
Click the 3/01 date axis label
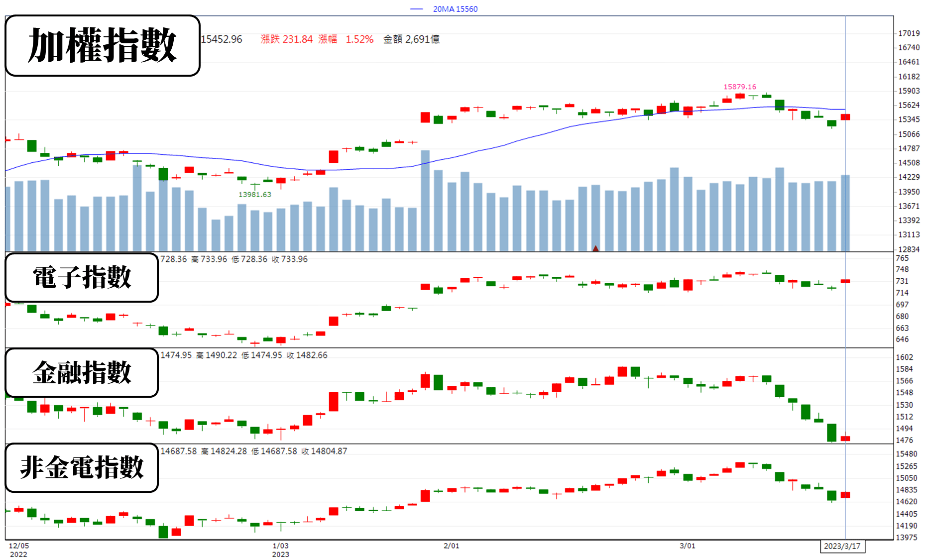point(688,546)
